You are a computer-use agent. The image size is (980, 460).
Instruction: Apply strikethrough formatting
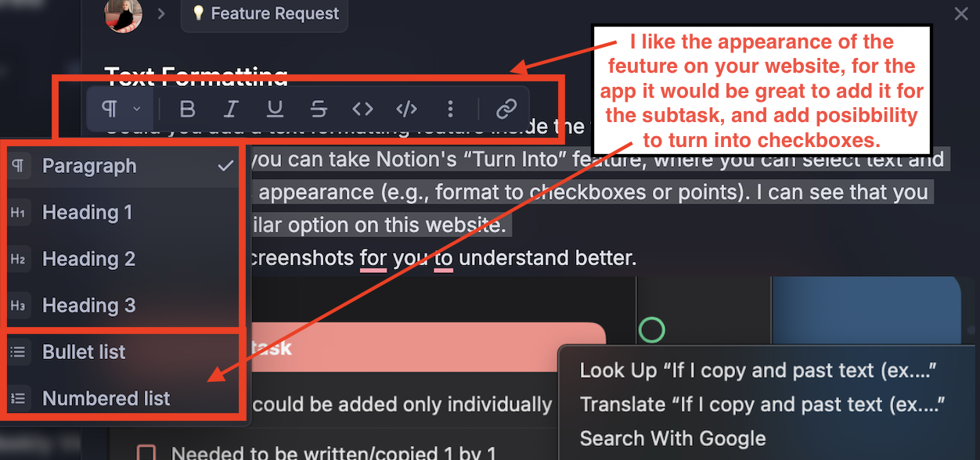tap(319, 108)
